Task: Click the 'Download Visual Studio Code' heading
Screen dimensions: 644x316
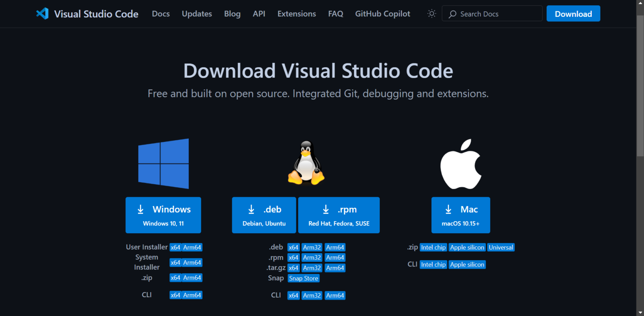Action: point(318,71)
